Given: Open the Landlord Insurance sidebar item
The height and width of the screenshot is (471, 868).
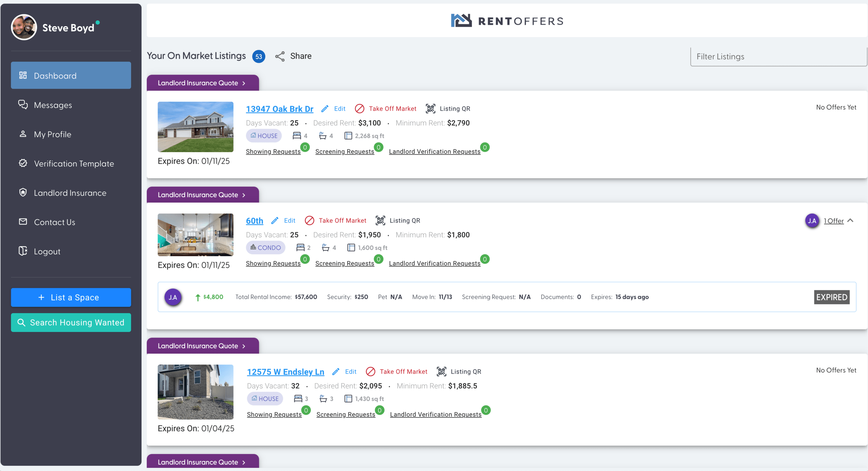Looking at the screenshot, I should pyautogui.click(x=70, y=193).
